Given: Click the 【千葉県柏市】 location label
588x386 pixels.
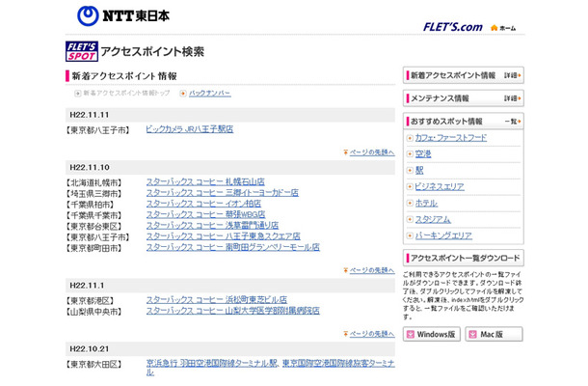Looking at the screenshot, I should pyautogui.click(x=90, y=205).
